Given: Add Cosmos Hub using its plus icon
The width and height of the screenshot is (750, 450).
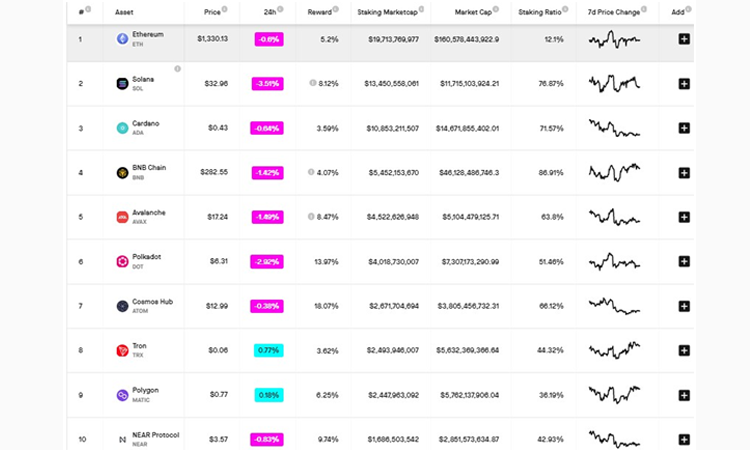Looking at the screenshot, I should (x=684, y=306).
